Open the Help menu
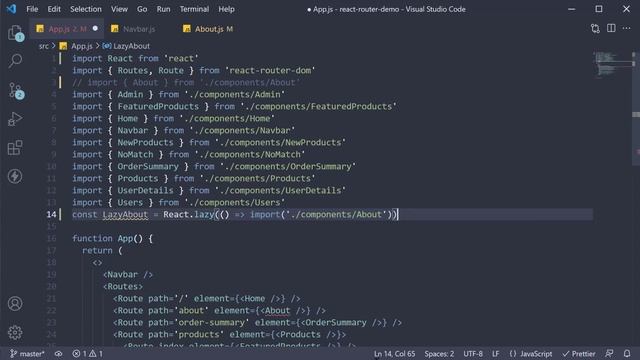This screenshot has width=640, height=360. 226,9
